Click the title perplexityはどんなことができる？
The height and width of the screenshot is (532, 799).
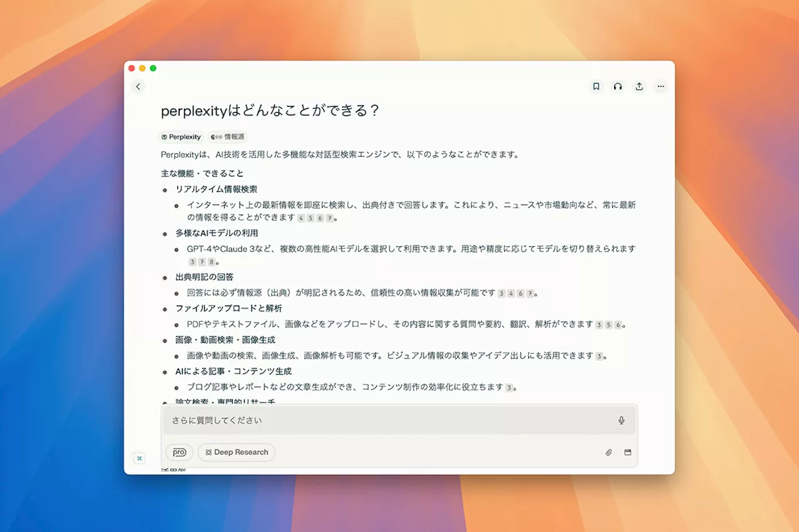click(270, 111)
